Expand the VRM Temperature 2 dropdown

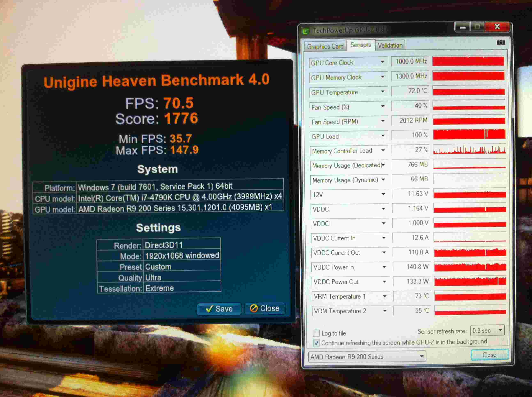click(385, 311)
